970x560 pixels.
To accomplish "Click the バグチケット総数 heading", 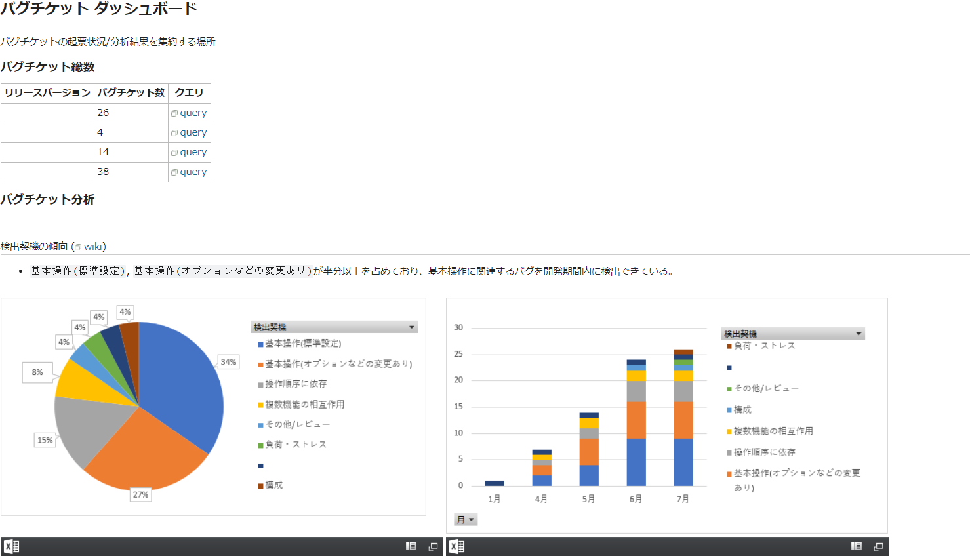I will click(x=47, y=67).
